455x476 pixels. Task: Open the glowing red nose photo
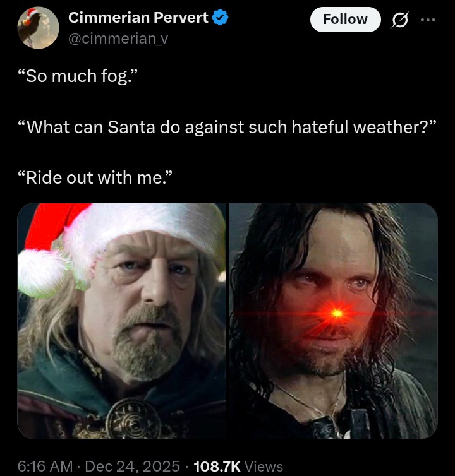pos(333,321)
